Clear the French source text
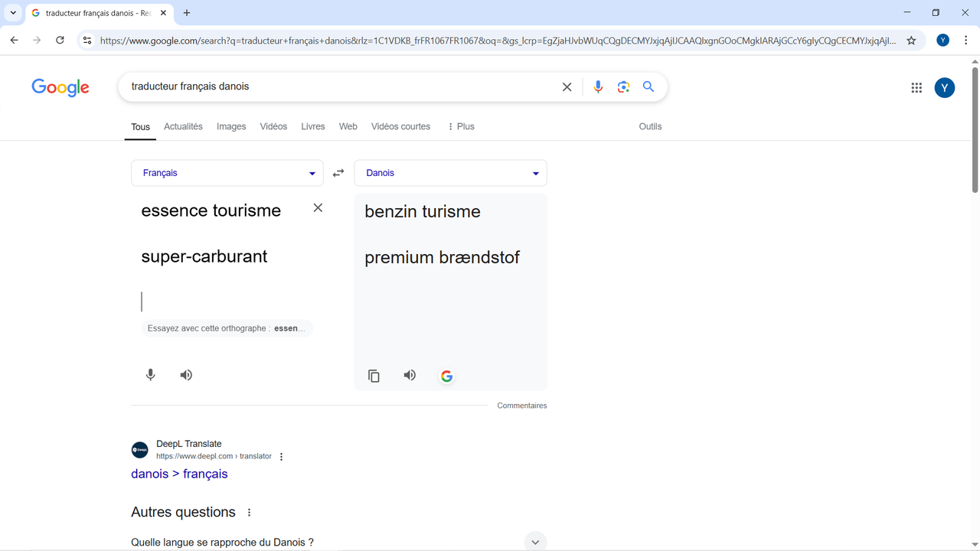The height and width of the screenshot is (551, 980). (318, 207)
